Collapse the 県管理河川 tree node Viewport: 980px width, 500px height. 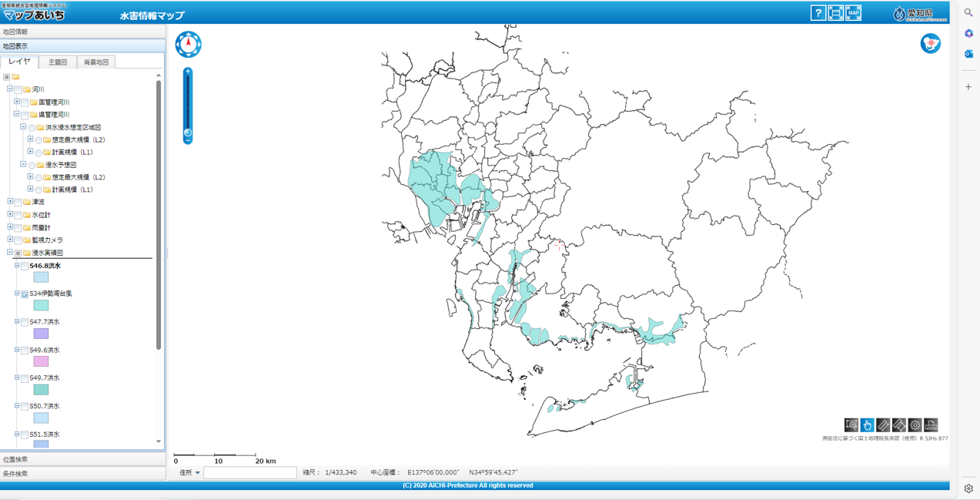pos(16,114)
